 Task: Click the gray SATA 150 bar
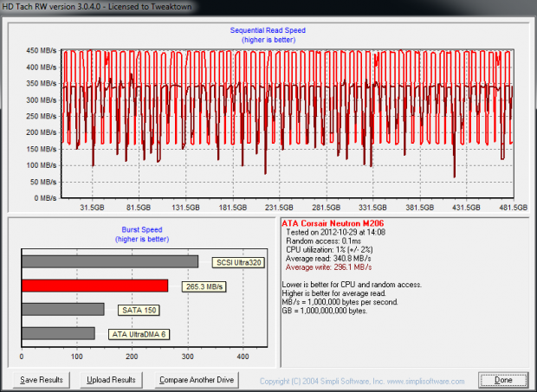[x=63, y=309]
